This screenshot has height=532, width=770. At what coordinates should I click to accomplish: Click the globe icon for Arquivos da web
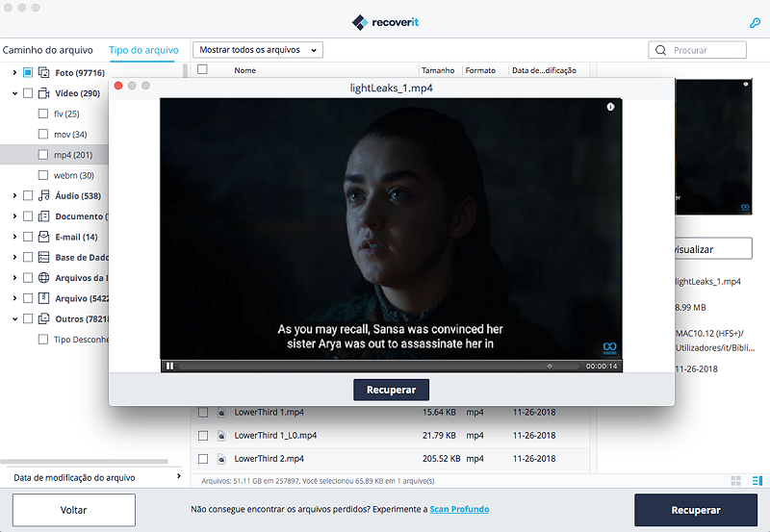pyautogui.click(x=43, y=278)
